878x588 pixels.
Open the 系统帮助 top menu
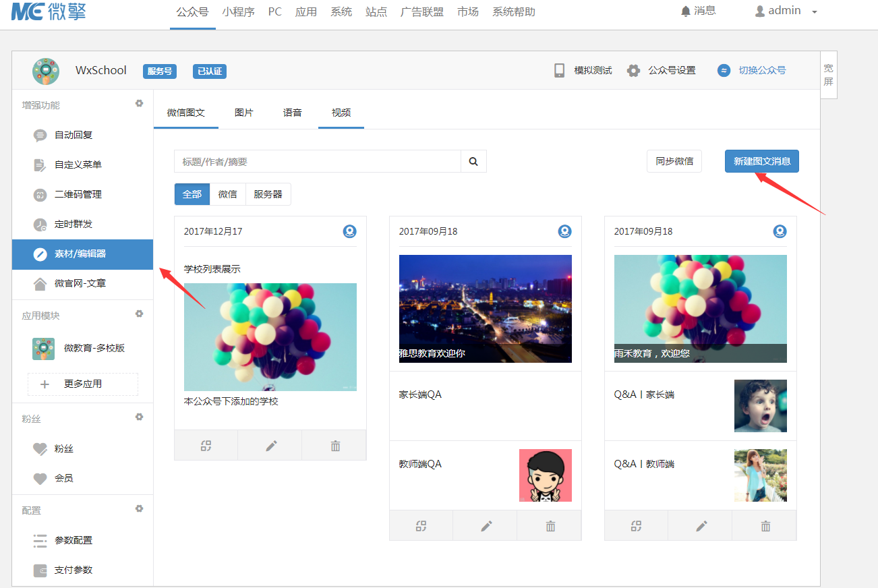(514, 11)
